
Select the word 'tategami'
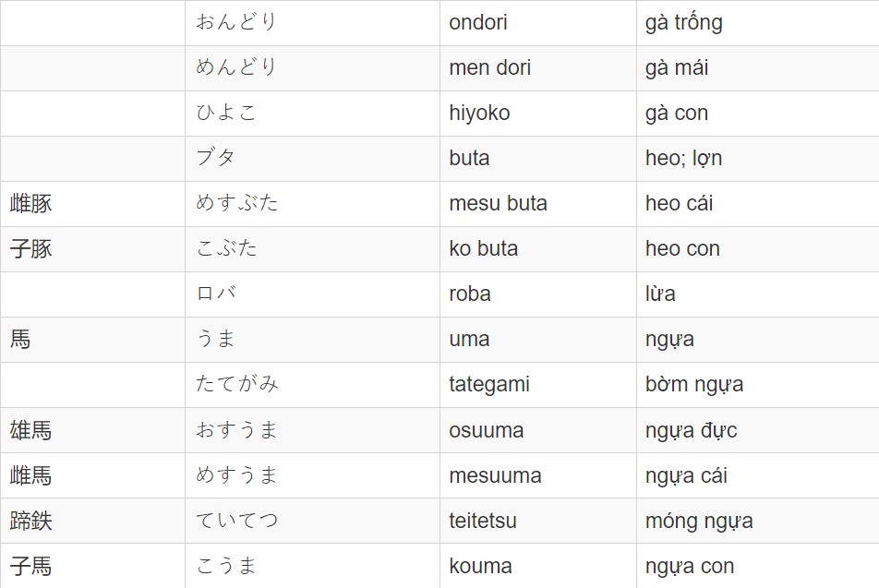coord(488,385)
